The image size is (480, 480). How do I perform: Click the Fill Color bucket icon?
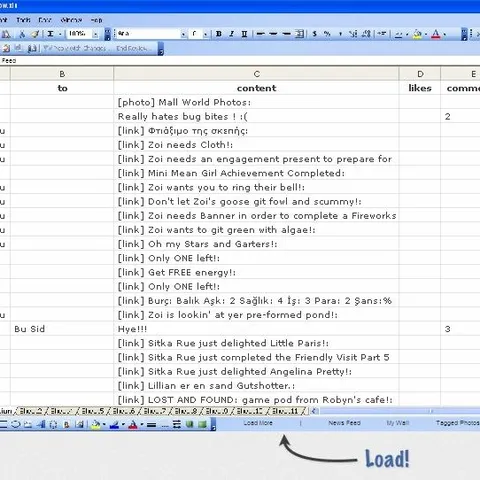point(417,34)
